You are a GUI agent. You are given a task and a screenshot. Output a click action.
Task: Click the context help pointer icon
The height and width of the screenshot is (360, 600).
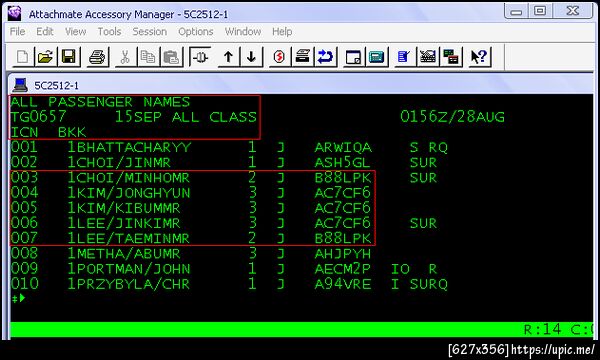tap(479, 57)
